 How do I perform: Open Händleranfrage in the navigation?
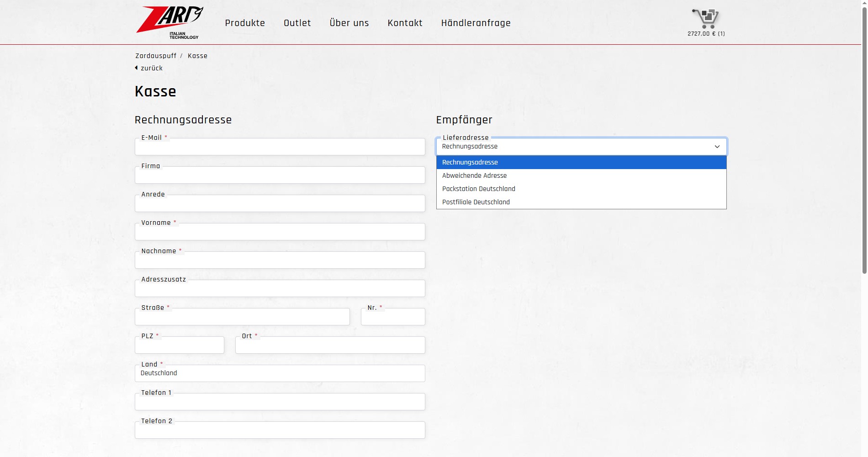476,23
